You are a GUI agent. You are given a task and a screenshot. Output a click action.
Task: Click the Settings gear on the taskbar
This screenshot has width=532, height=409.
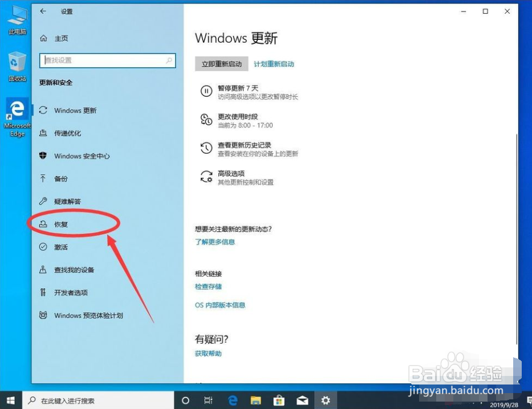point(326,400)
